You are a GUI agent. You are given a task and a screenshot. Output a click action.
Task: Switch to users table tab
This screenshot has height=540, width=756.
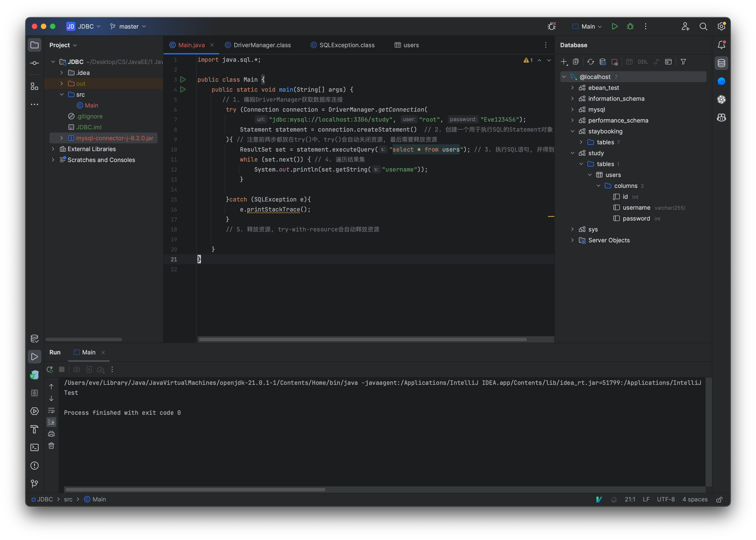(x=407, y=45)
